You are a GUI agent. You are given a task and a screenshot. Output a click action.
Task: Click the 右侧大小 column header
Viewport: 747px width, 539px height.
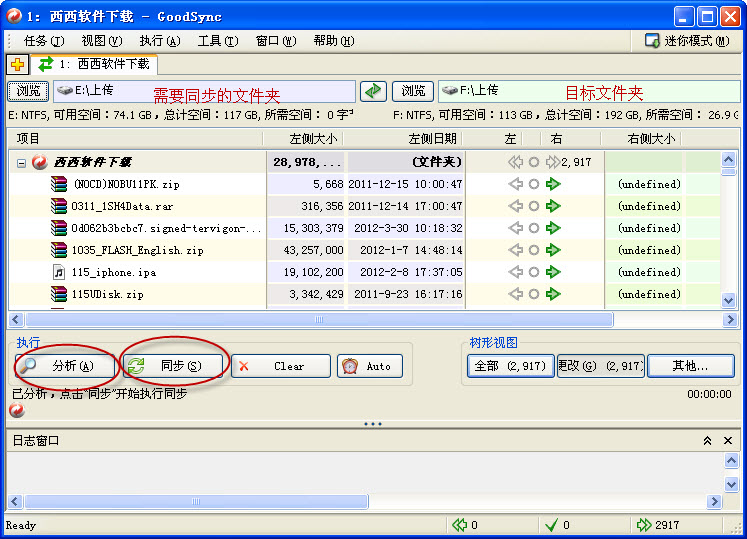click(x=641, y=139)
